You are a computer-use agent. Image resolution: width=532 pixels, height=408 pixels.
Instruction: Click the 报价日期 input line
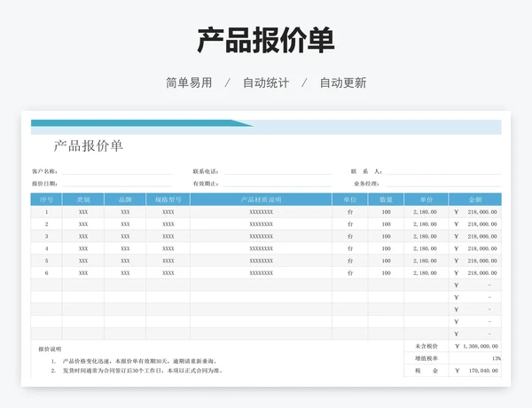click(x=117, y=184)
